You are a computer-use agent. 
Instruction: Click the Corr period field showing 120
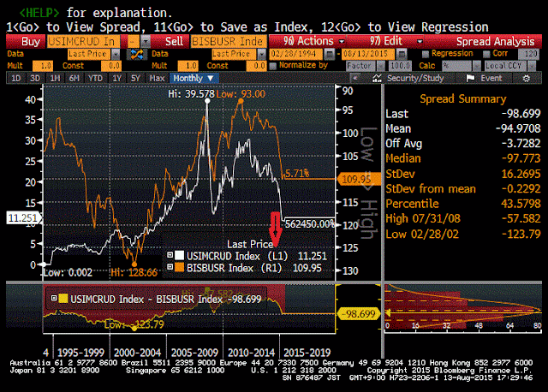527,54
